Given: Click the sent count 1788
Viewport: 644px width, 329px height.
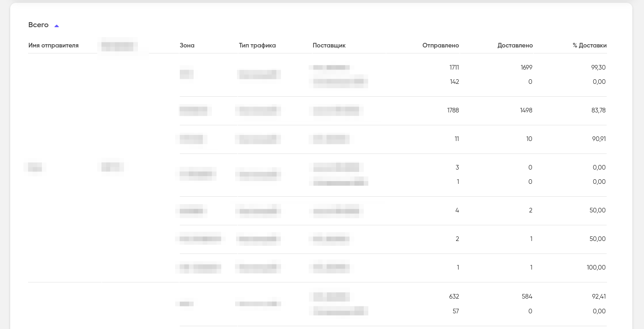Looking at the screenshot, I should [453, 110].
